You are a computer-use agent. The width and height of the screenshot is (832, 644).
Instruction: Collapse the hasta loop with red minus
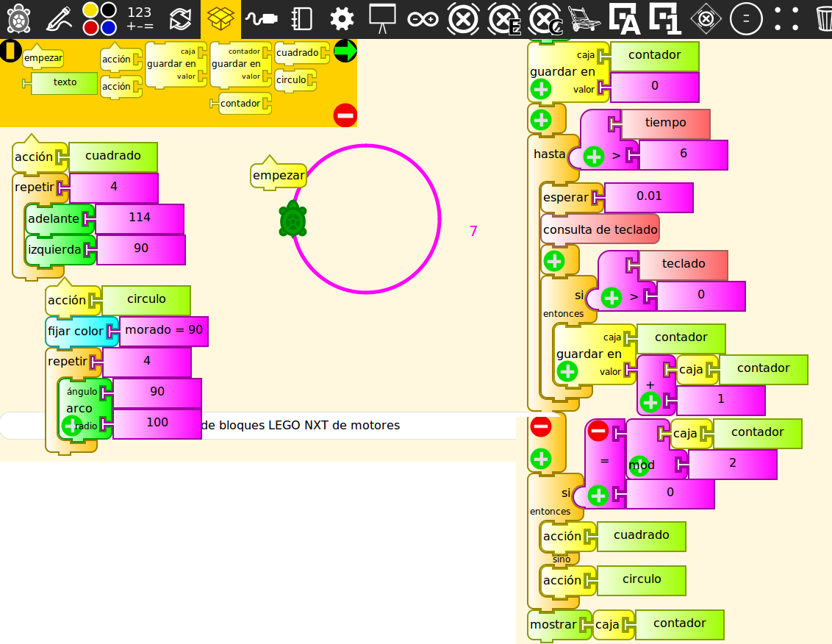(x=541, y=426)
